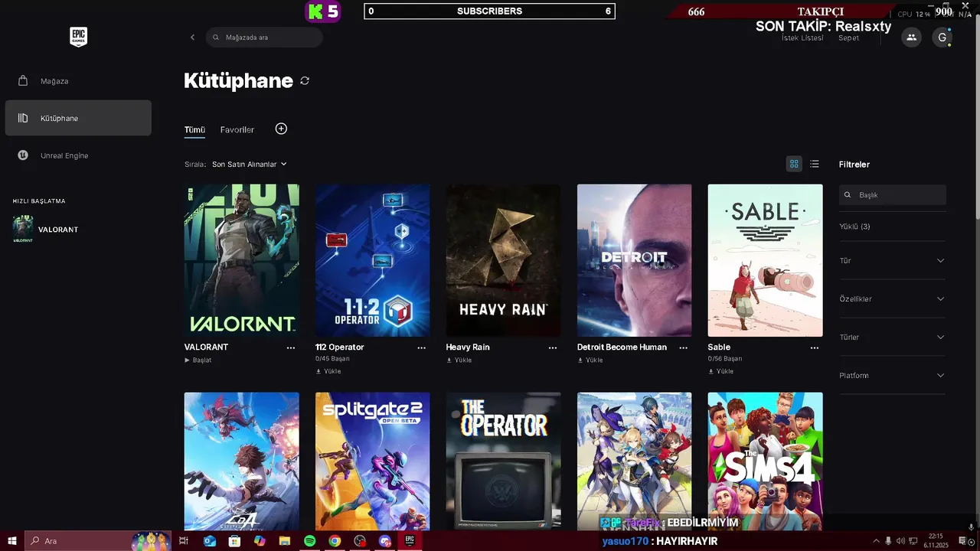The height and width of the screenshot is (551, 980).
Task: Open Heavy Rain cover thumbnail
Action: pos(503,260)
